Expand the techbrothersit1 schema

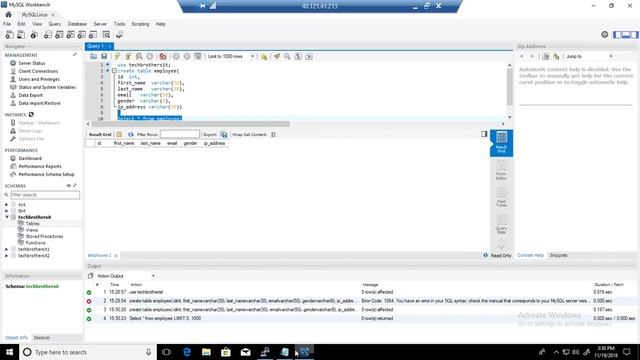pyautogui.click(x=7, y=249)
